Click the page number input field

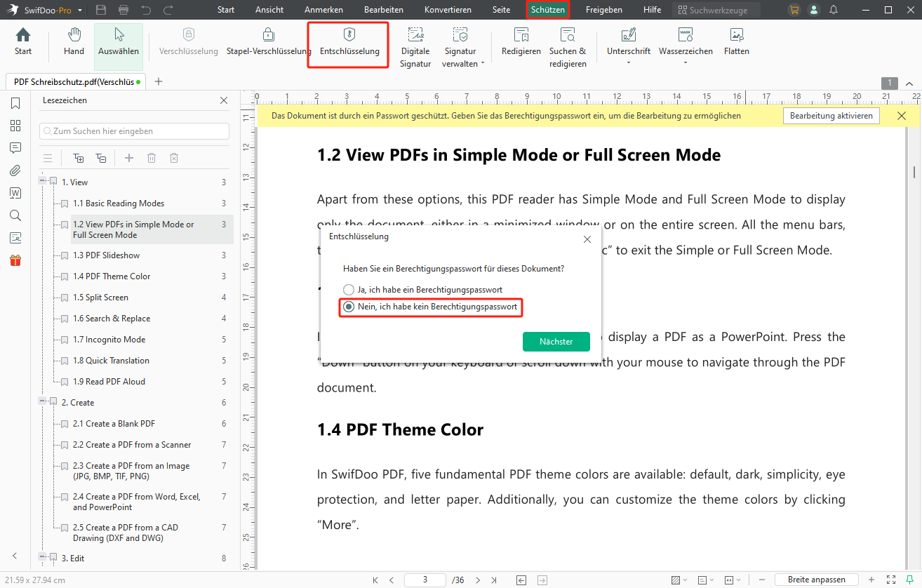point(425,580)
